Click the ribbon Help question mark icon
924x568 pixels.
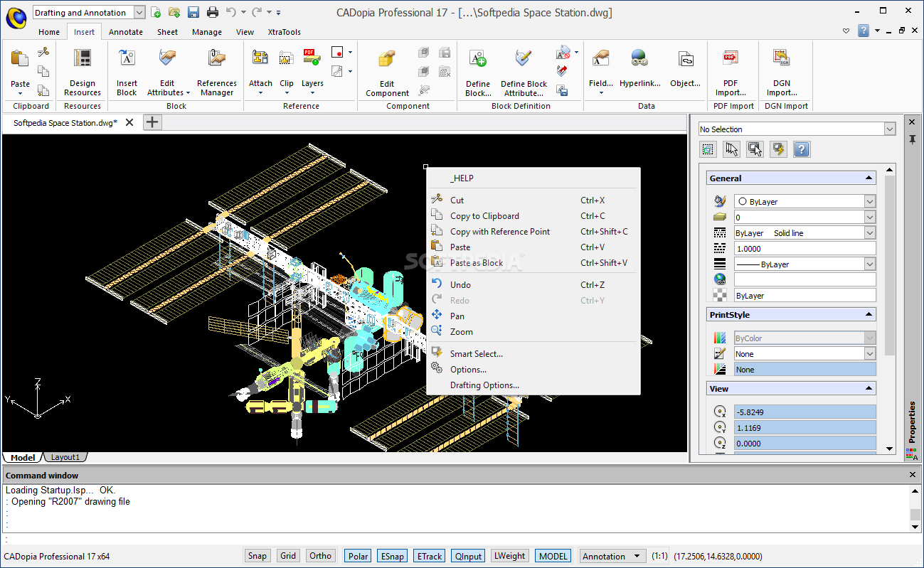tap(863, 31)
